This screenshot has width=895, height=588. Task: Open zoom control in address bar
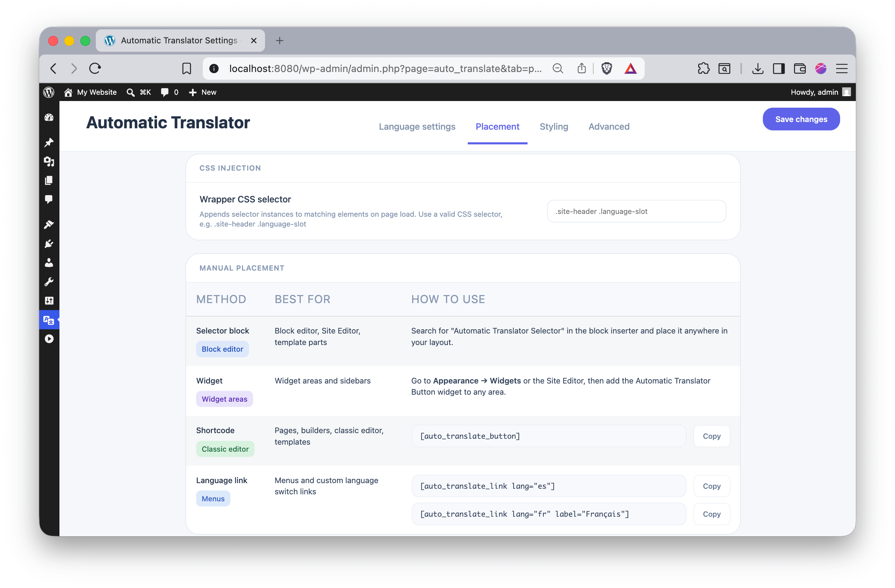point(558,69)
